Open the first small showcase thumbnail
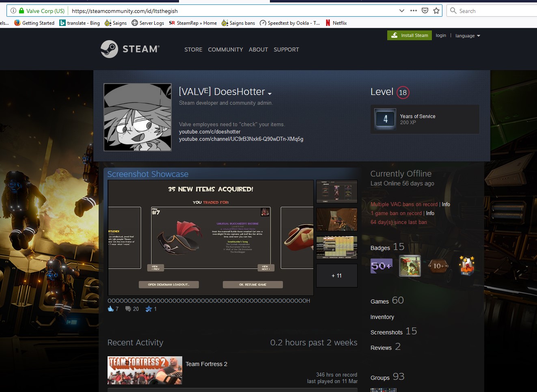Viewport: 537px width, 392px height. 337,192
